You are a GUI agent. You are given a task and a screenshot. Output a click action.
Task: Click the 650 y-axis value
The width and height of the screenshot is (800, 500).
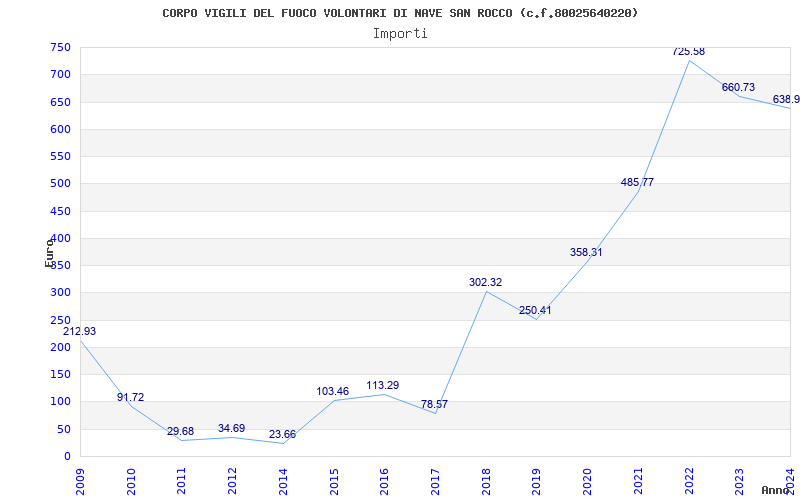[60, 102]
